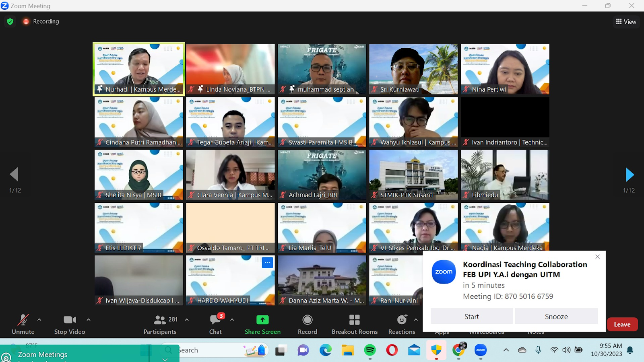Select Linda Noviana_BTPN video tile
Image resolution: width=644 pixels, height=362 pixels.
click(x=230, y=69)
